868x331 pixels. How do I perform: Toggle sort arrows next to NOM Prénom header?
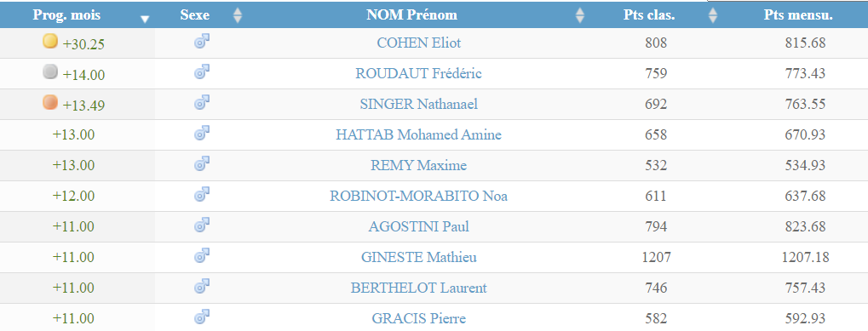pyautogui.click(x=579, y=15)
